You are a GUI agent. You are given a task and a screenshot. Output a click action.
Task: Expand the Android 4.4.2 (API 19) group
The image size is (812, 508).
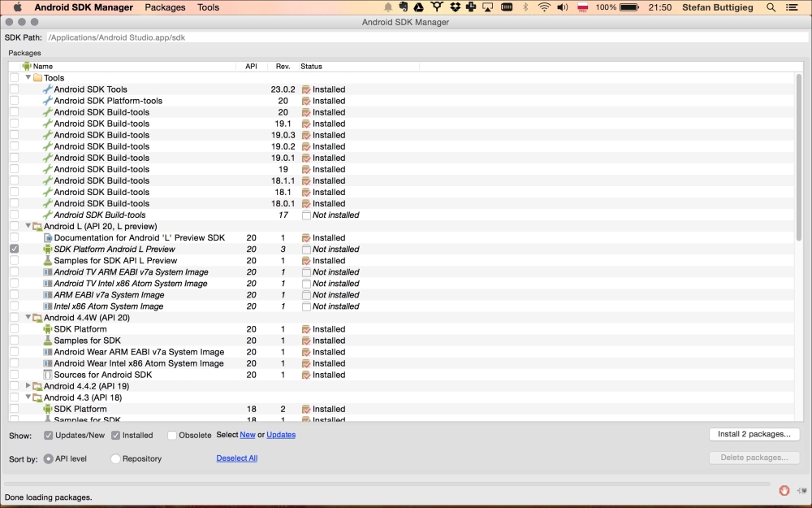pos(28,385)
